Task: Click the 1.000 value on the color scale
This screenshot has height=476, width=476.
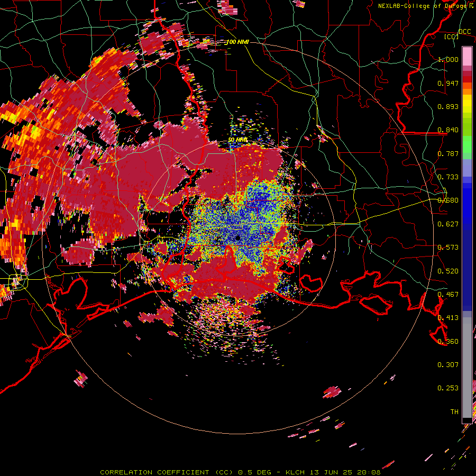Action: (x=448, y=59)
